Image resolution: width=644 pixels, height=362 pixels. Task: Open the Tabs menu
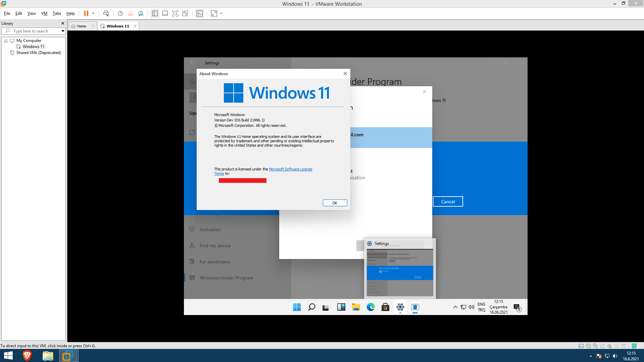(x=57, y=13)
